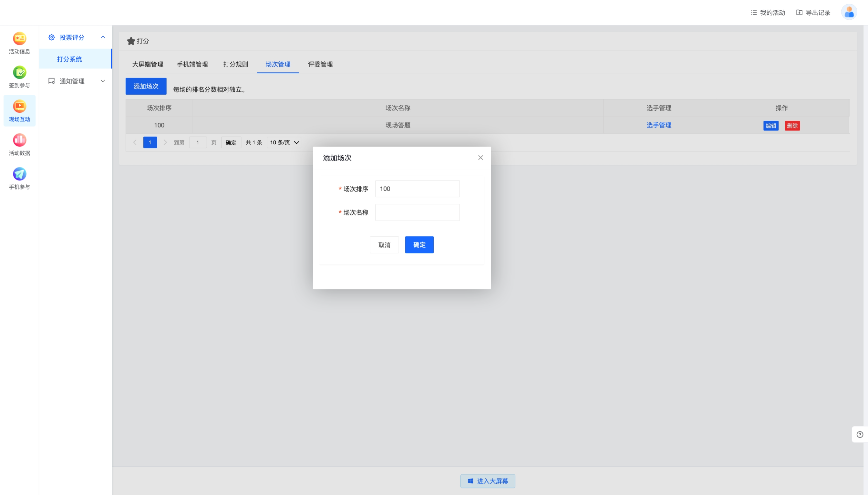Click the 进入大屏幕 button
868x495 pixels.
[x=488, y=481]
